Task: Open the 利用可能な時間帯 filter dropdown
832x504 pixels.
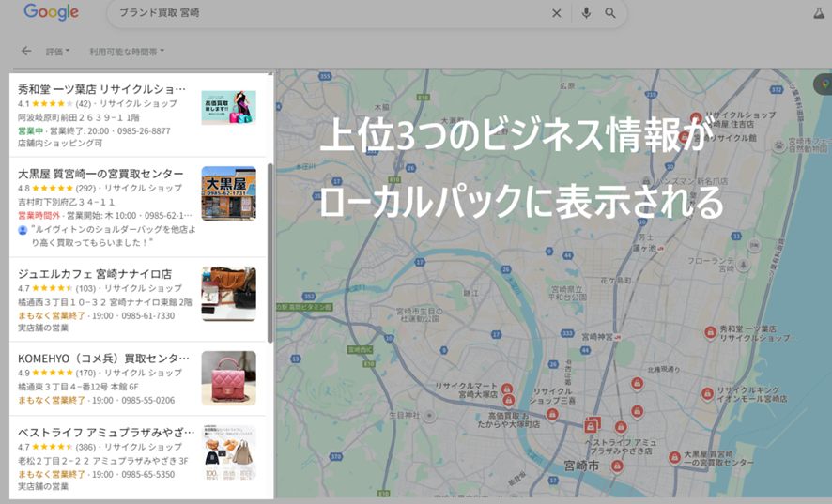Action: coord(126,52)
